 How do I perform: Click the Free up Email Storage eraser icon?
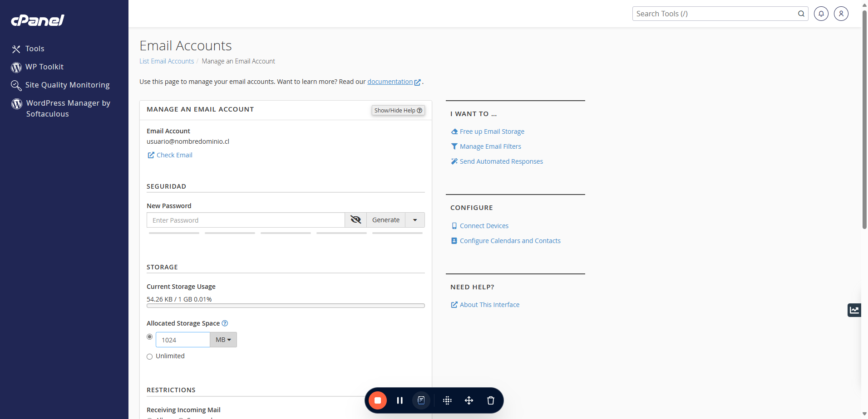pos(454,132)
